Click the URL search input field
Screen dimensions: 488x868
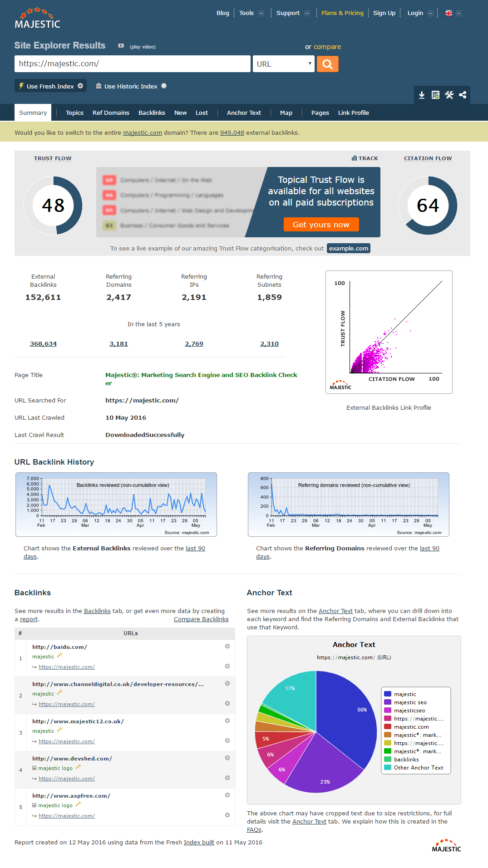click(x=133, y=64)
